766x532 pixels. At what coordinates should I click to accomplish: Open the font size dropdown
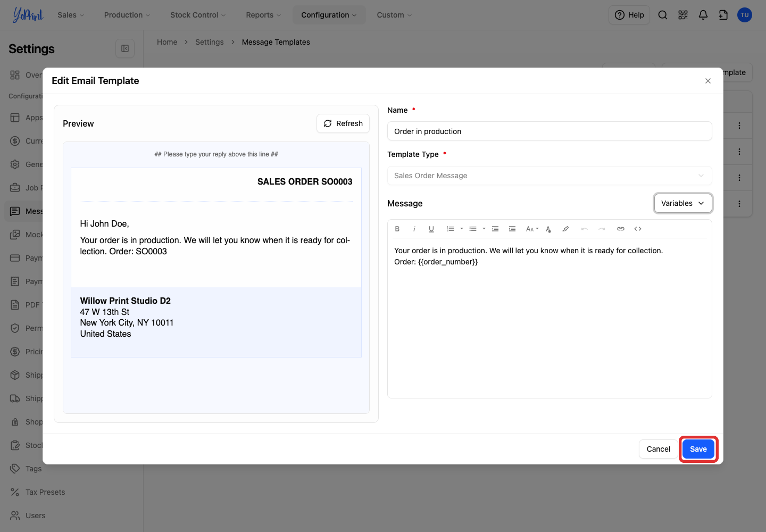pyautogui.click(x=532, y=229)
